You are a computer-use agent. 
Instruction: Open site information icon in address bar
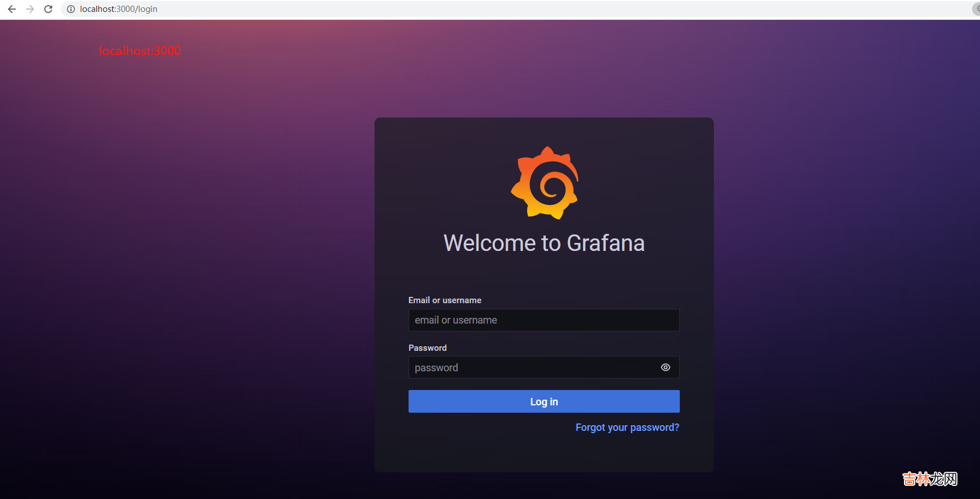pos(71,9)
